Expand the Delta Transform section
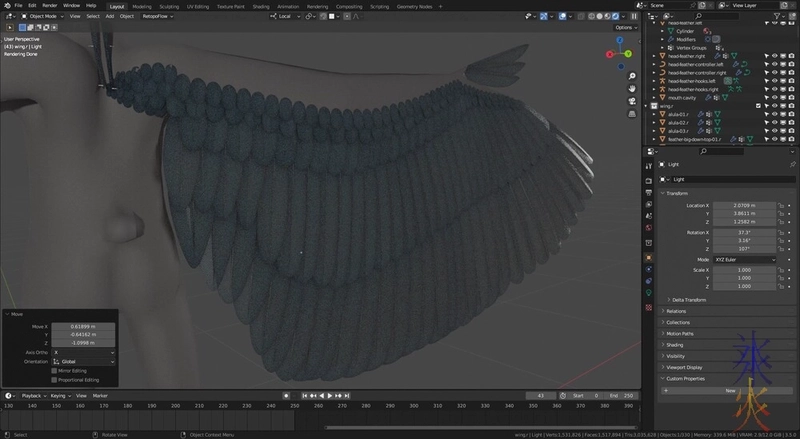Viewport: 800px width, 439px height. [690, 299]
